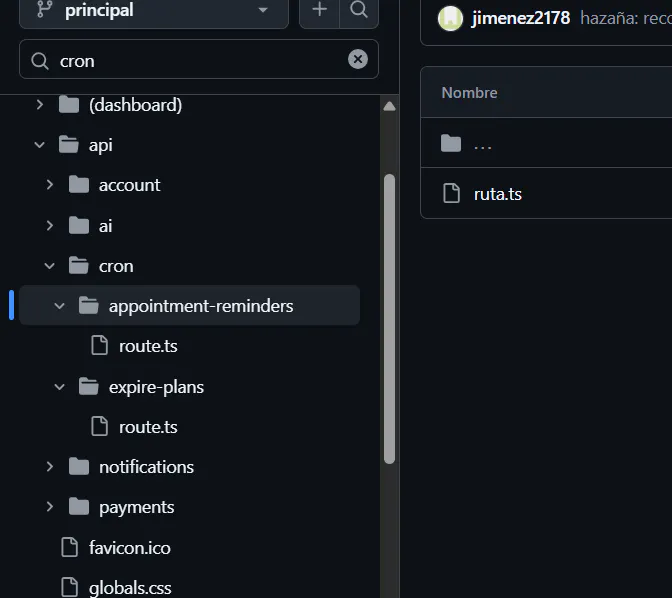
Task: Expand the notifications folder chevron
Action: click(x=50, y=466)
